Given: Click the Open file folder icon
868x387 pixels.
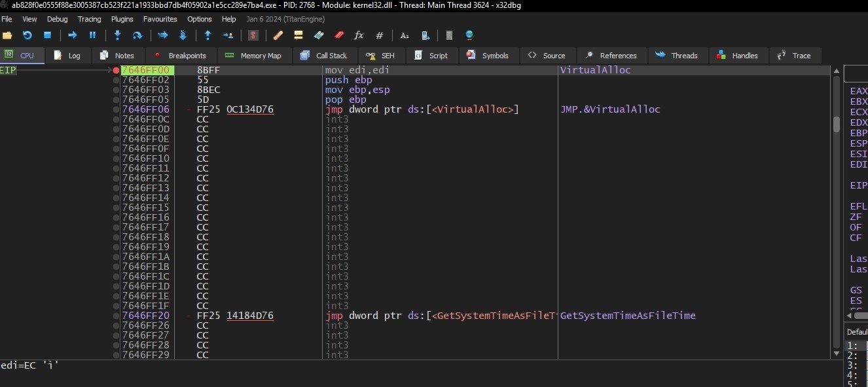Looking at the screenshot, I should [x=7, y=35].
